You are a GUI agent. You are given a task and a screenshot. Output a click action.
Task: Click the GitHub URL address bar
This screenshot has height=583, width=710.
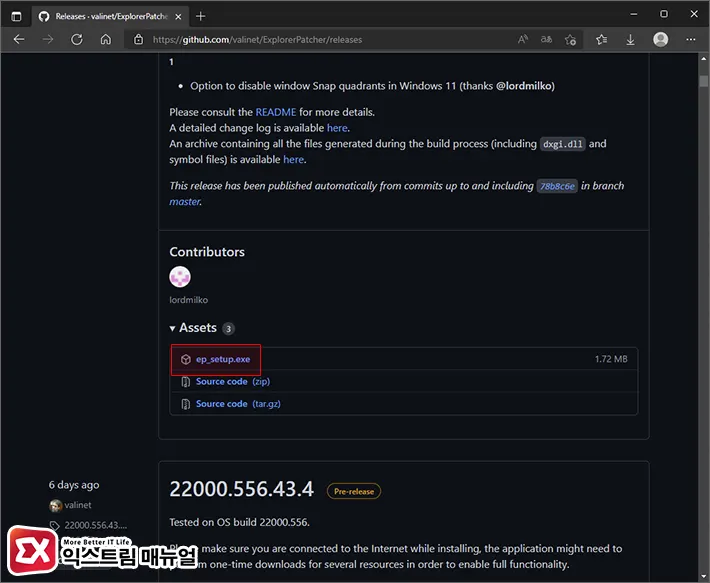(x=320, y=40)
